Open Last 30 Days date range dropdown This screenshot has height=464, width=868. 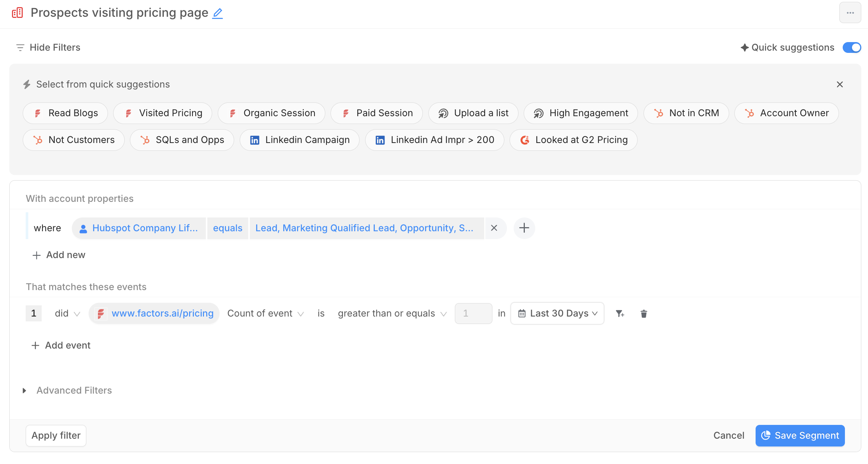coord(557,314)
